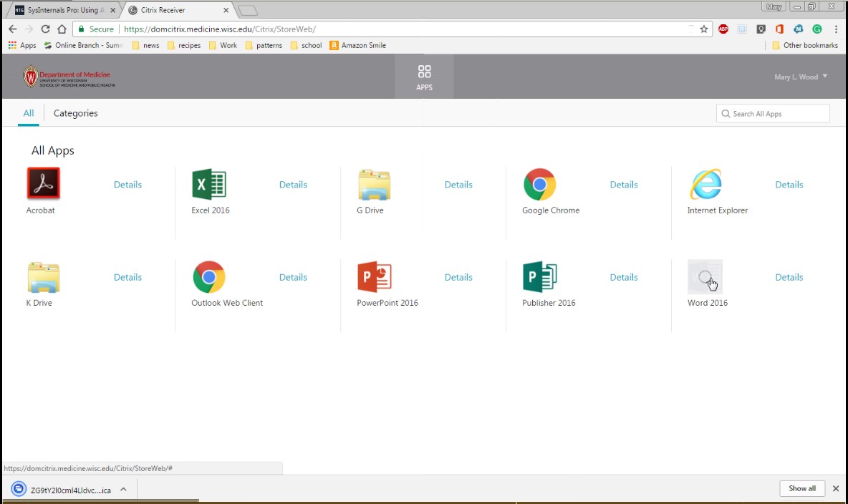848x504 pixels.
Task: View Details for Publisher 2016
Action: pos(624,277)
